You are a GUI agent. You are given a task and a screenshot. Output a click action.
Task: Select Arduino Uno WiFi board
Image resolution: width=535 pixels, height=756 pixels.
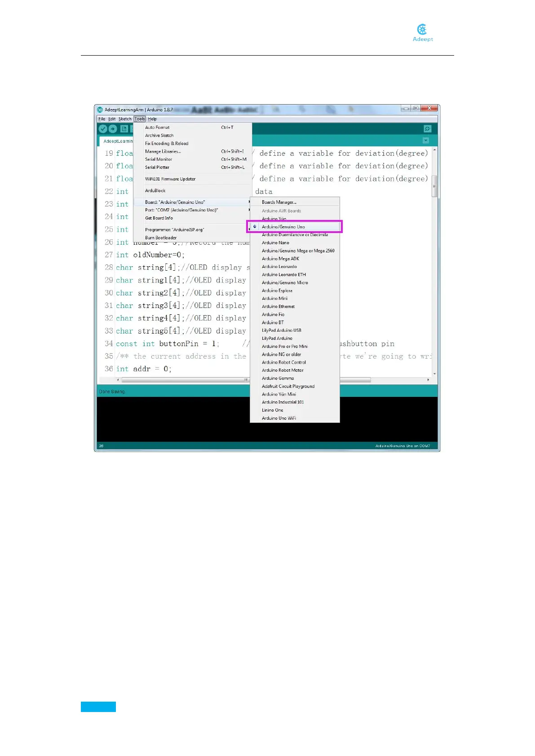pos(295,418)
